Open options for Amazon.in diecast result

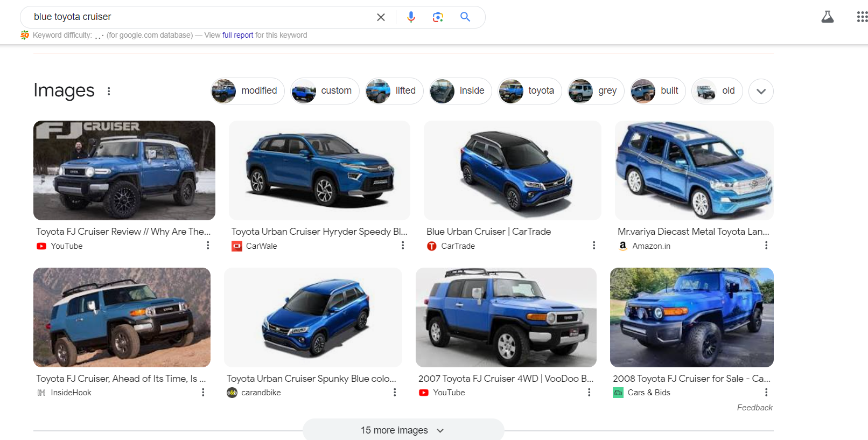(x=766, y=246)
